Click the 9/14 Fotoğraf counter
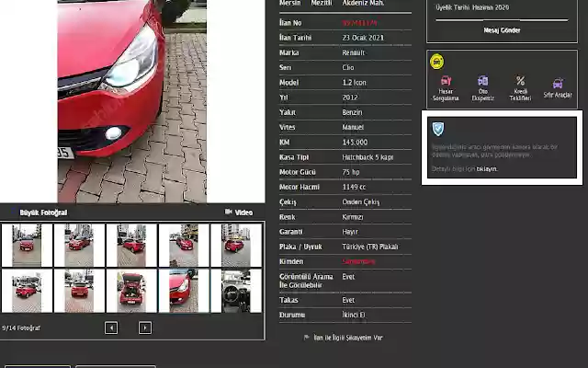 (x=21, y=328)
